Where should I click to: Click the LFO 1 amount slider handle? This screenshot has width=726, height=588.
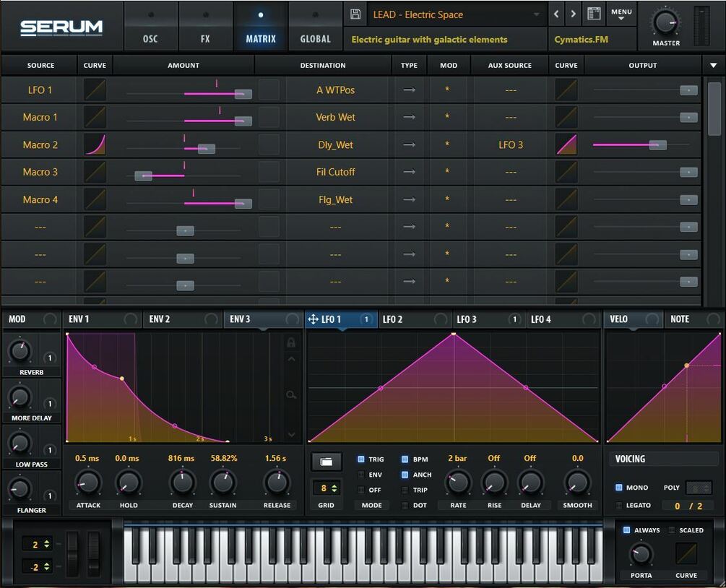click(x=243, y=94)
